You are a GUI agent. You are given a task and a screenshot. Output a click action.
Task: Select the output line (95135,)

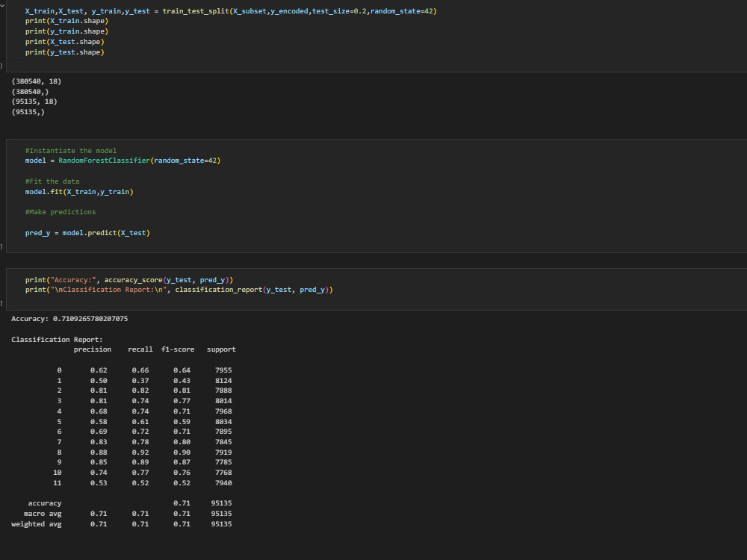point(28,112)
